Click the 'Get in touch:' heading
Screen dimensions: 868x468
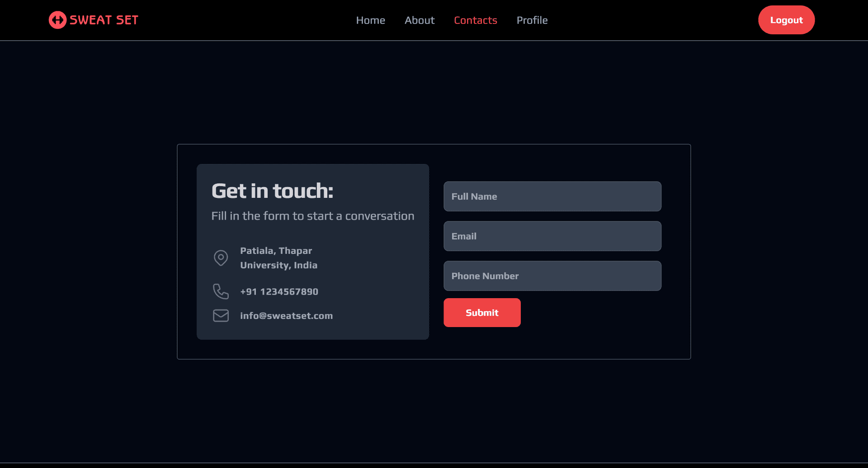[272, 191]
